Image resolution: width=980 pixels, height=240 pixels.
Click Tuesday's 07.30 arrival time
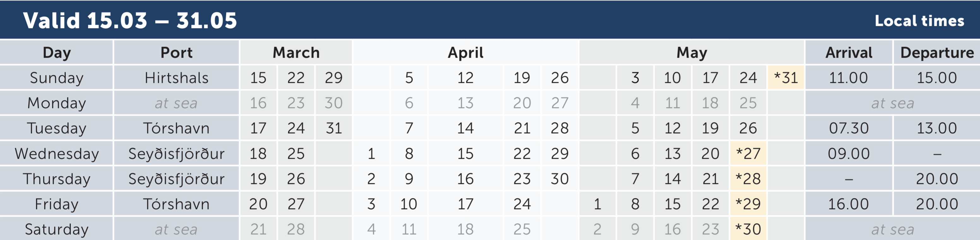[x=848, y=129]
